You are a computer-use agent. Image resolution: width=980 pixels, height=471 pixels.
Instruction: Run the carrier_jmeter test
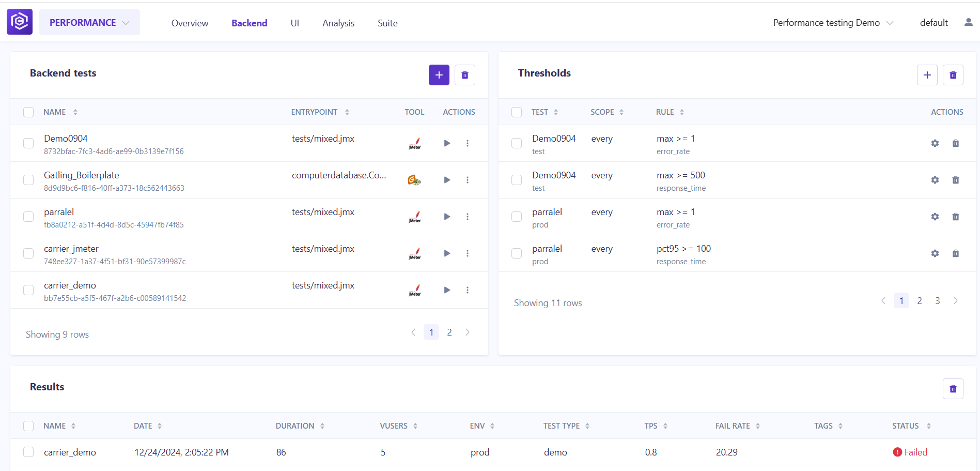(447, 253)
